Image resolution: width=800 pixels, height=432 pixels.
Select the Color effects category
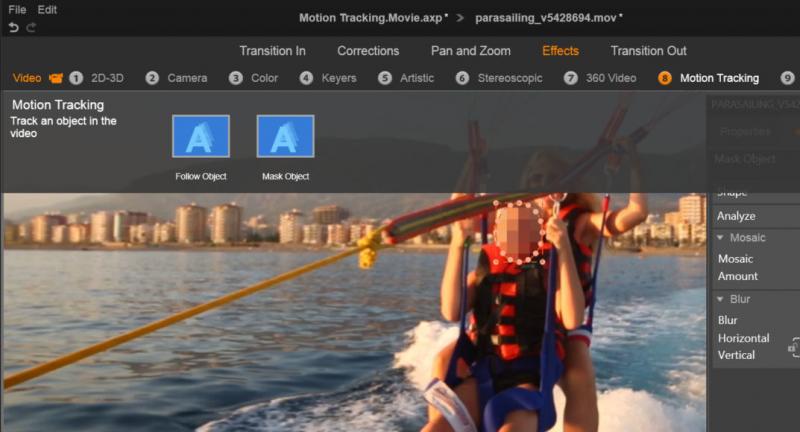tap(264, 78)
